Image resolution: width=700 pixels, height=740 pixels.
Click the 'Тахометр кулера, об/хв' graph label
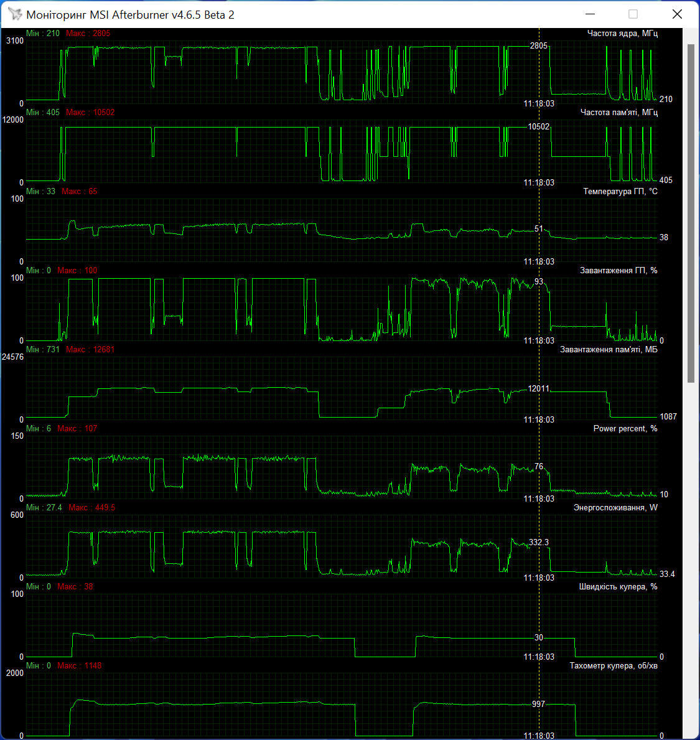click(614, 665)
